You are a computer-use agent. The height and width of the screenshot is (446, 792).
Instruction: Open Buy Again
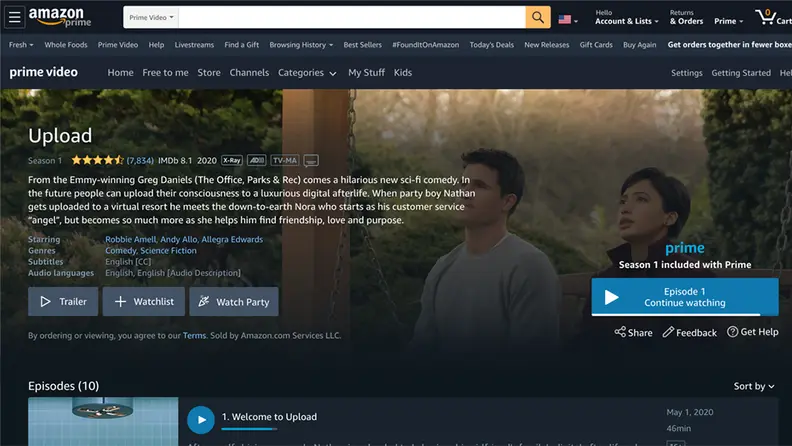click(x=639, y=45)
